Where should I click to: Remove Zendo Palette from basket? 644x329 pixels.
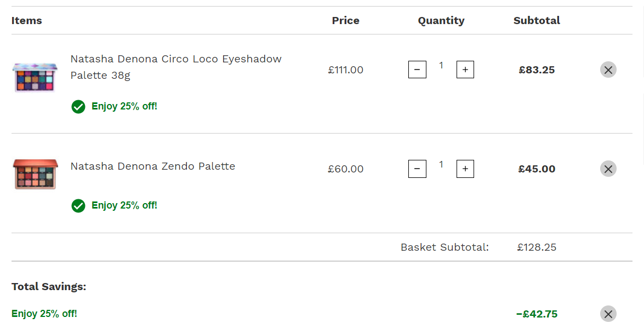(608, 169)
